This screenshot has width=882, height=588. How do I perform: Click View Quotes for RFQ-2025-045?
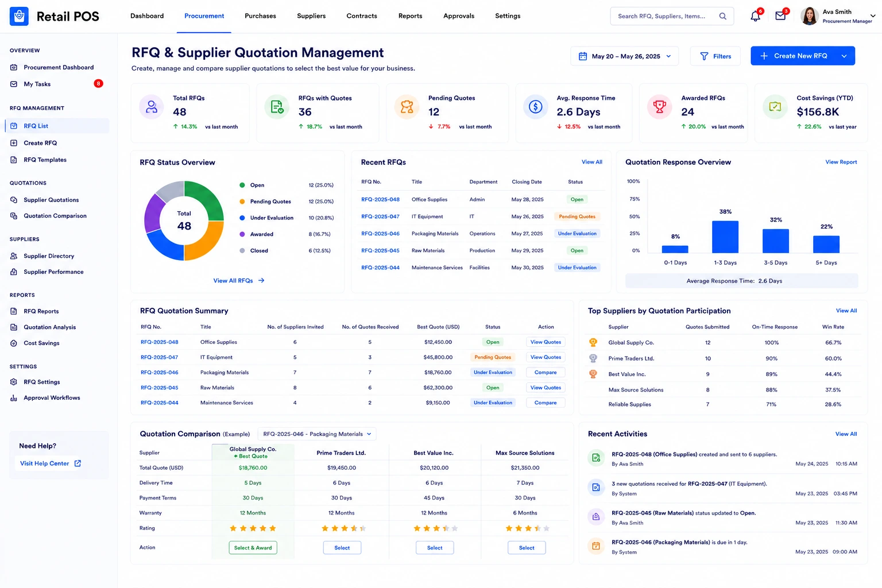point(546,388)
